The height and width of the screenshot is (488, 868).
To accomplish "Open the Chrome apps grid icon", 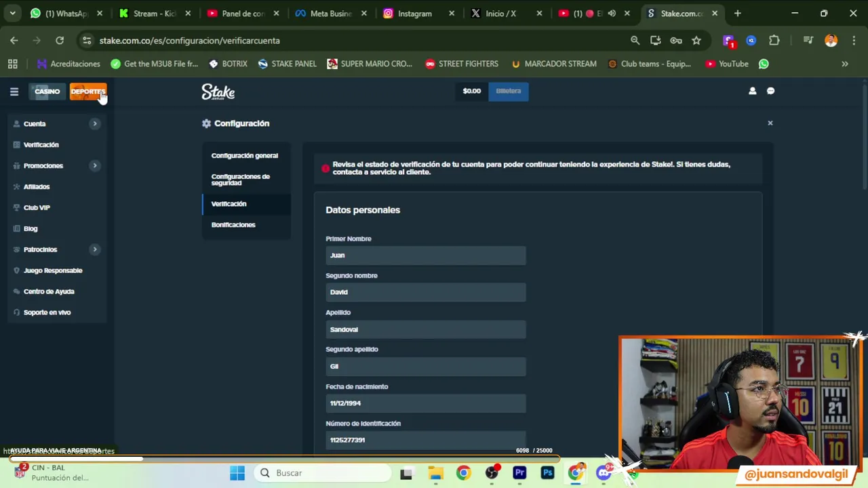I will tap(12, 64).
